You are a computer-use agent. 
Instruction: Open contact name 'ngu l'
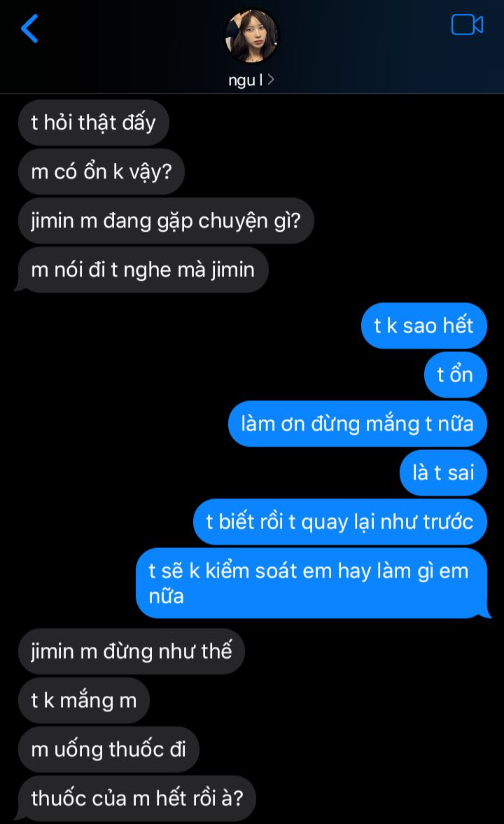pos(246,80)
